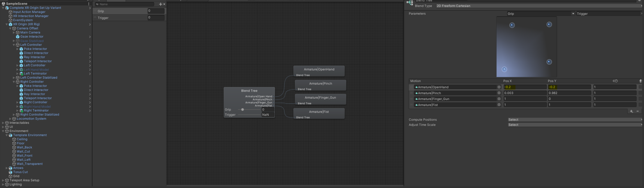Click the Grip slider handle on Blend Tree node

click(x=242, y=110)
